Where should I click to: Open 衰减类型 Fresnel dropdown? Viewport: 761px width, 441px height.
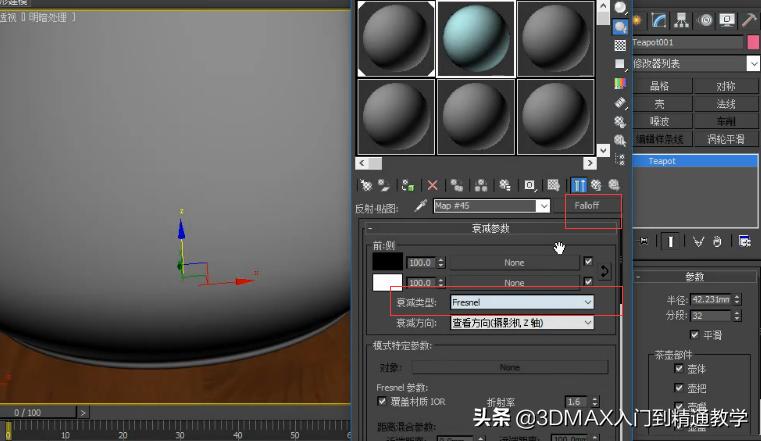tap(522, 302)
